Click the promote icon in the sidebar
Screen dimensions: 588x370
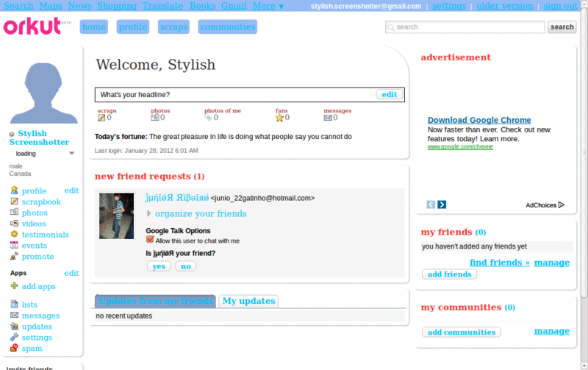coord(14,256)
